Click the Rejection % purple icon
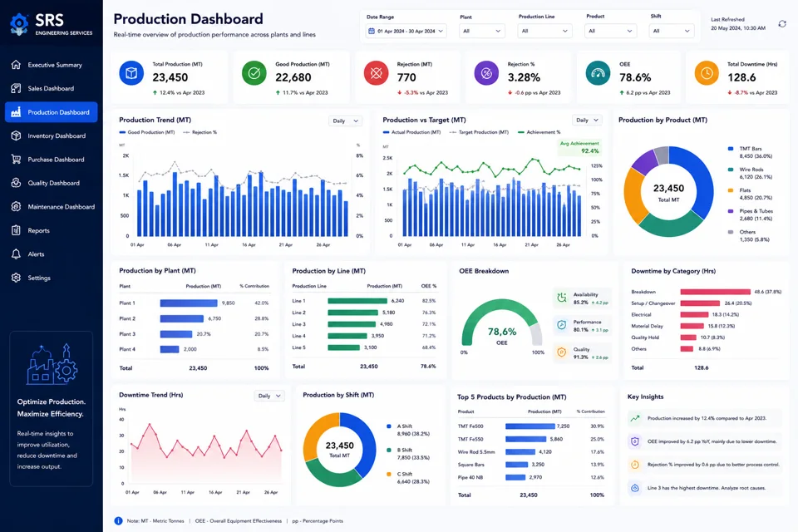 point(486,73)
